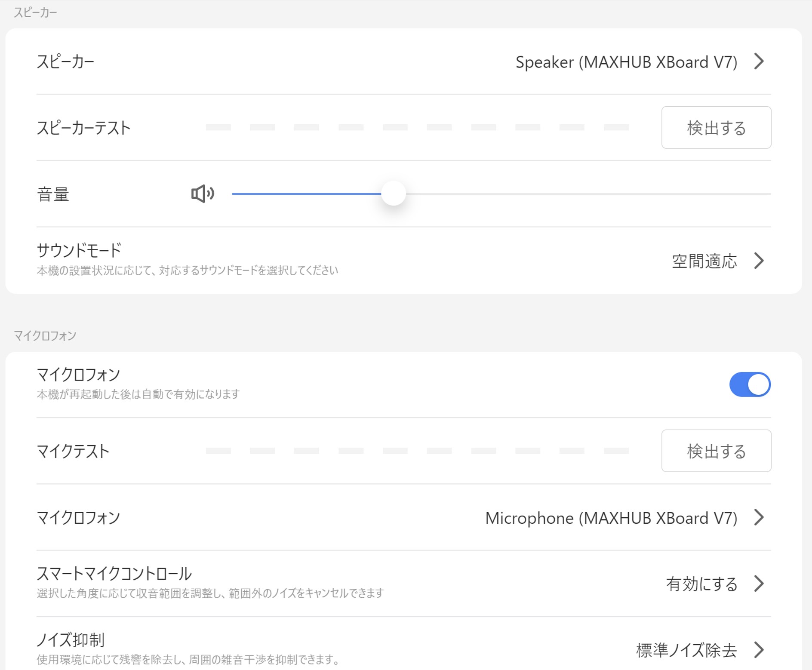Expand the ノイズ抑制 chevron arrow
Screen dimensions: 812x670
[x=759, y=650]
